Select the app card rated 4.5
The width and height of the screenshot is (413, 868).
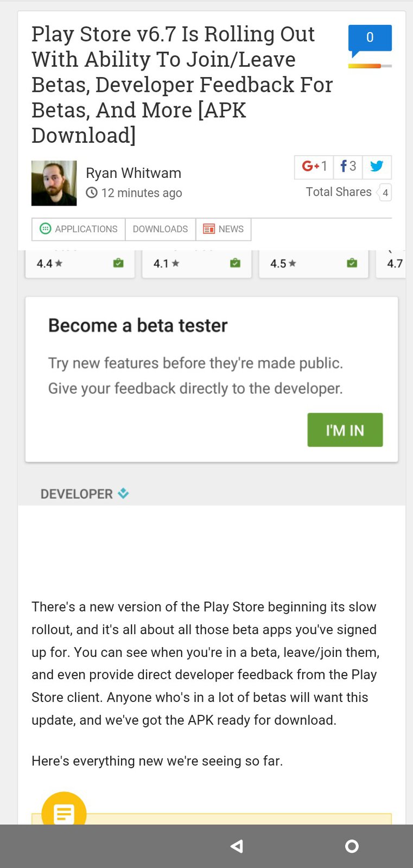[x=314, y=264]
